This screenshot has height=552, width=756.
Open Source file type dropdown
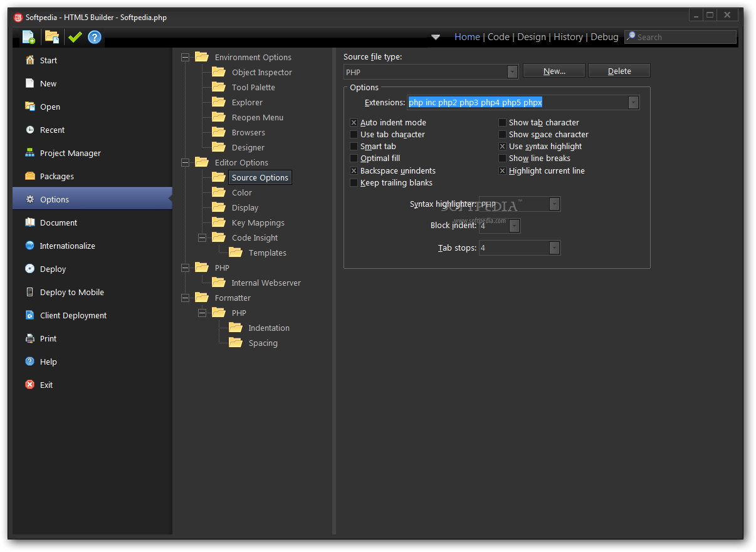pos(513,72)
